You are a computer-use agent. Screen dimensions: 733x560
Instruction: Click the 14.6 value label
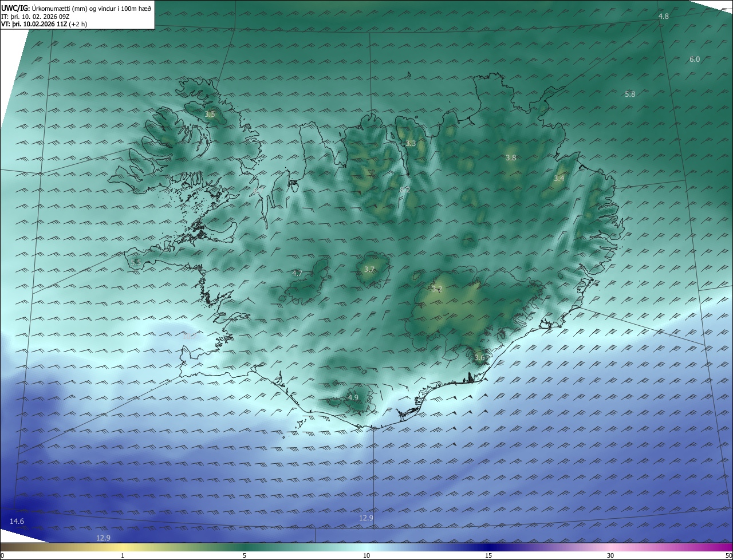17,521
